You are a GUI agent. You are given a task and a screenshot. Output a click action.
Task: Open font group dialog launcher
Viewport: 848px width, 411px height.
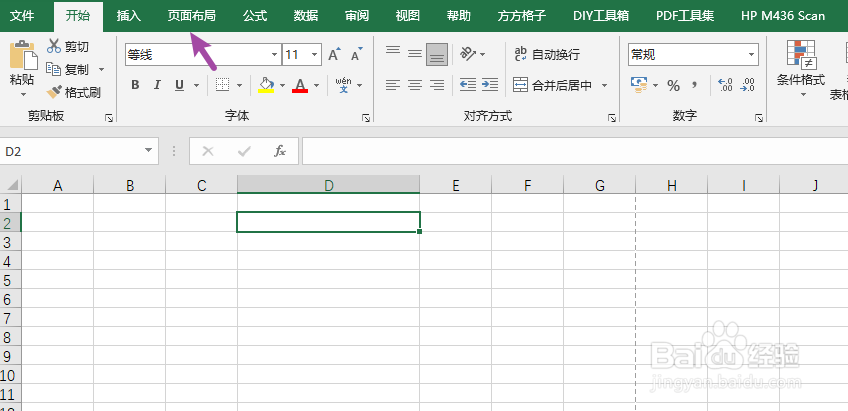coord(366,117)
